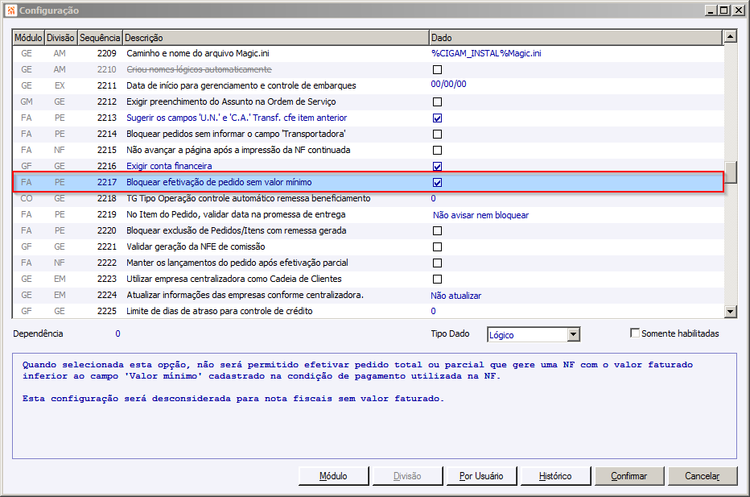
Task: Click the disabled Divisão button
Action: point(408,476)
